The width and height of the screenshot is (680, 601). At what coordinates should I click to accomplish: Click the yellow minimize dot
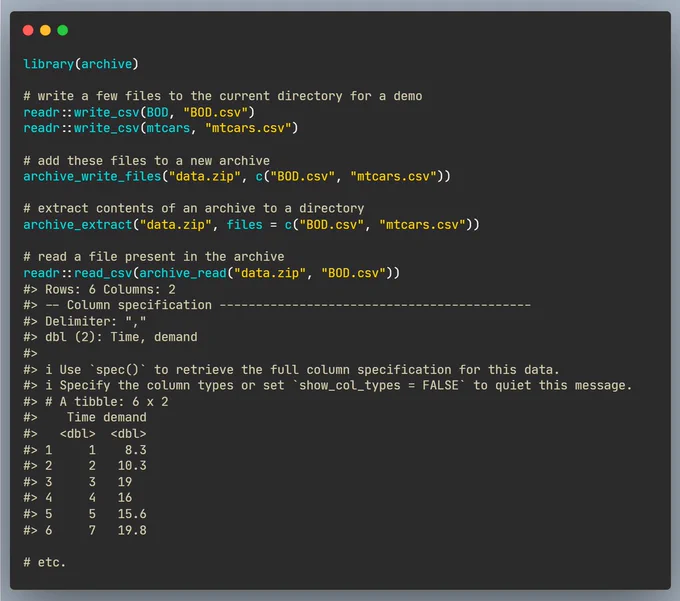click(x=46, y=30)
